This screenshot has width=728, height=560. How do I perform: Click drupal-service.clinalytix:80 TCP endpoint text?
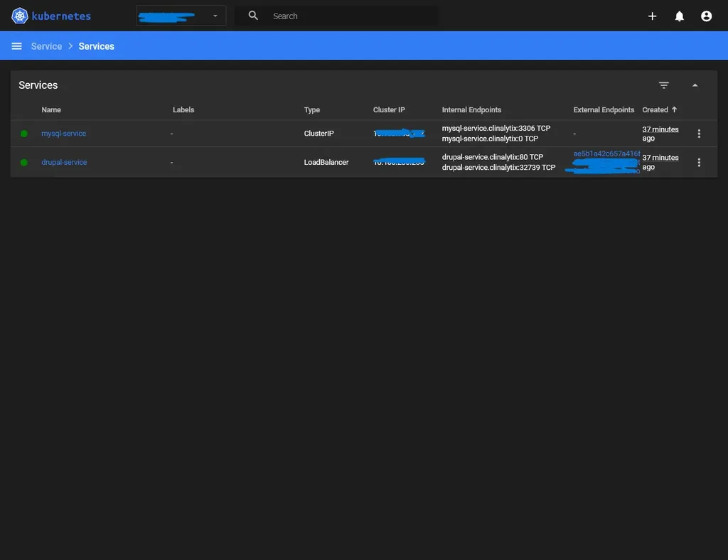pyautogui.click(x=492, y=157)
